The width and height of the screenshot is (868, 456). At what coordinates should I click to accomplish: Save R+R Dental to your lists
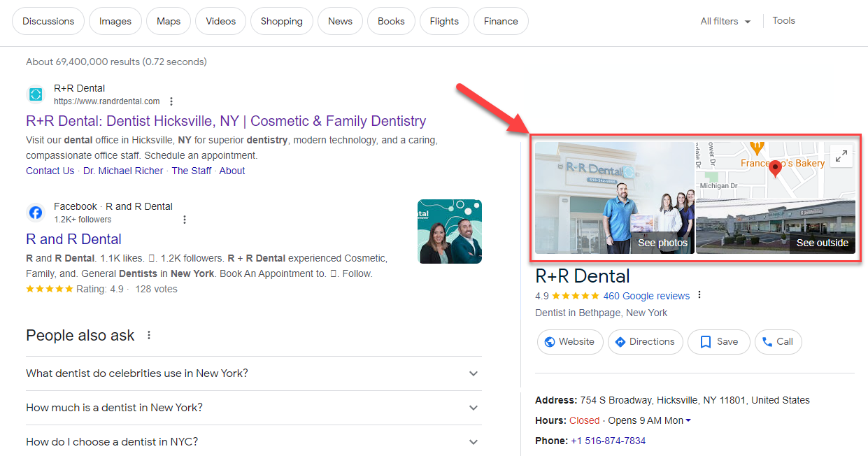[719, 342]
